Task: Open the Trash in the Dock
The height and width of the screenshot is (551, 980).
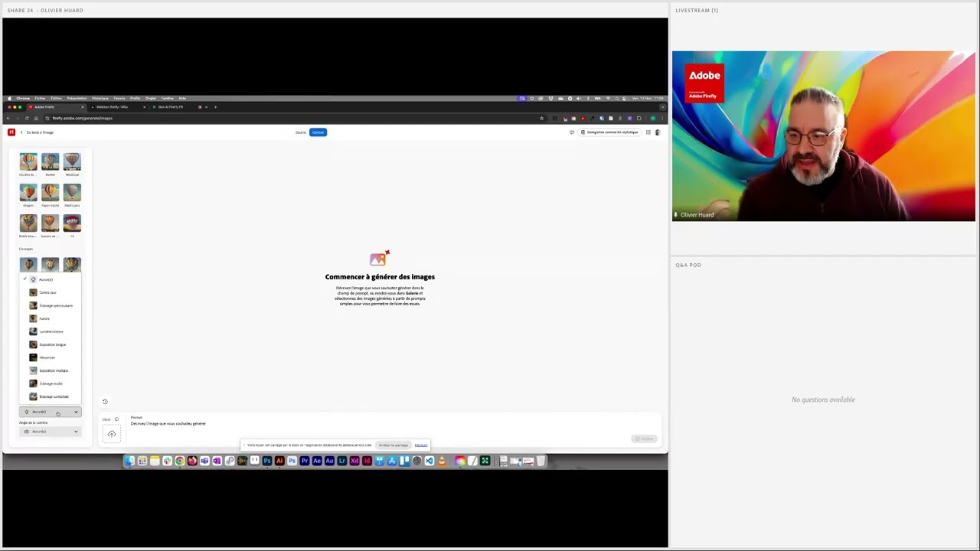Action: (541, 461)
